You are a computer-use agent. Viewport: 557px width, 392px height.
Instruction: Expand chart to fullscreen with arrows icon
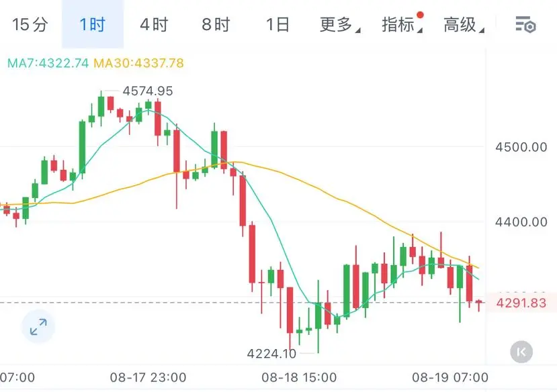38,327
